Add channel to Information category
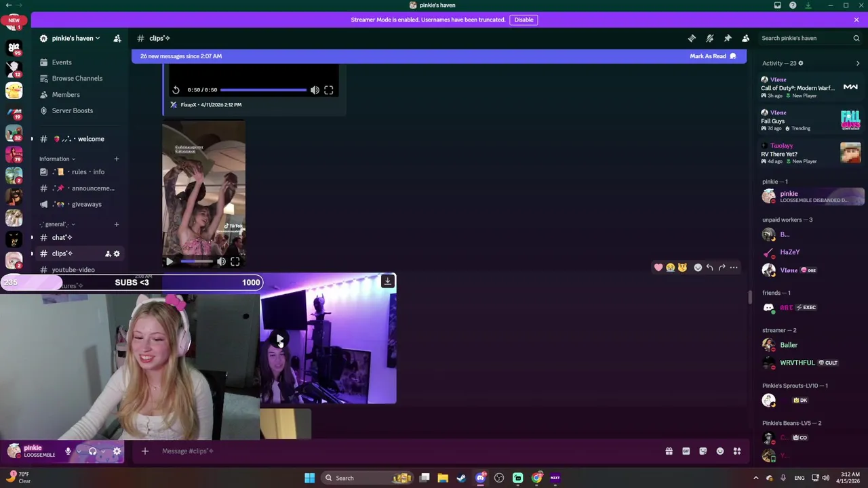Viewport: 868px width, 488px height. click(116, 159)
